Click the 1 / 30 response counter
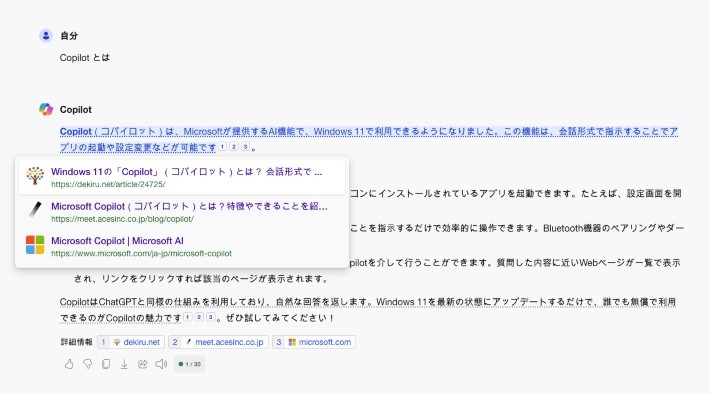Viewport: 710px width, 394px height. pos(190,364)
